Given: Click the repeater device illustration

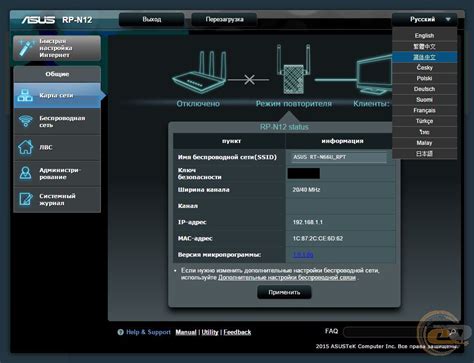Looking at the screenshot, I should coord(294,69).
